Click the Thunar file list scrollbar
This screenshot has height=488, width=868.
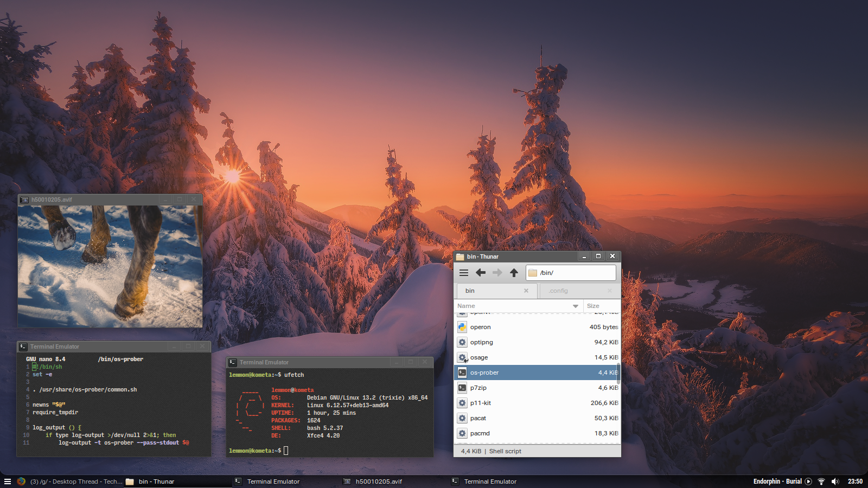(x=618, y=374)
